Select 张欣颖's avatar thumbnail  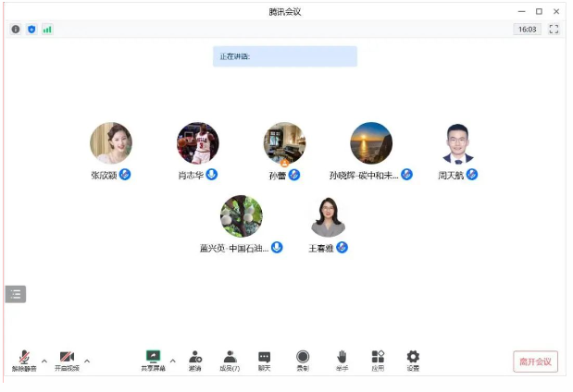pos(110,143)
